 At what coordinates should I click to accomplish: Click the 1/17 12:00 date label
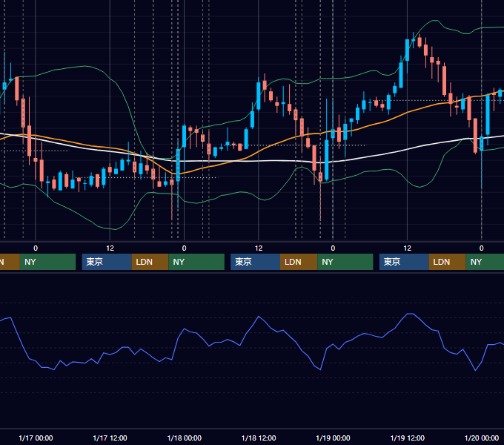pyautogui.click(x=110, y=438)
